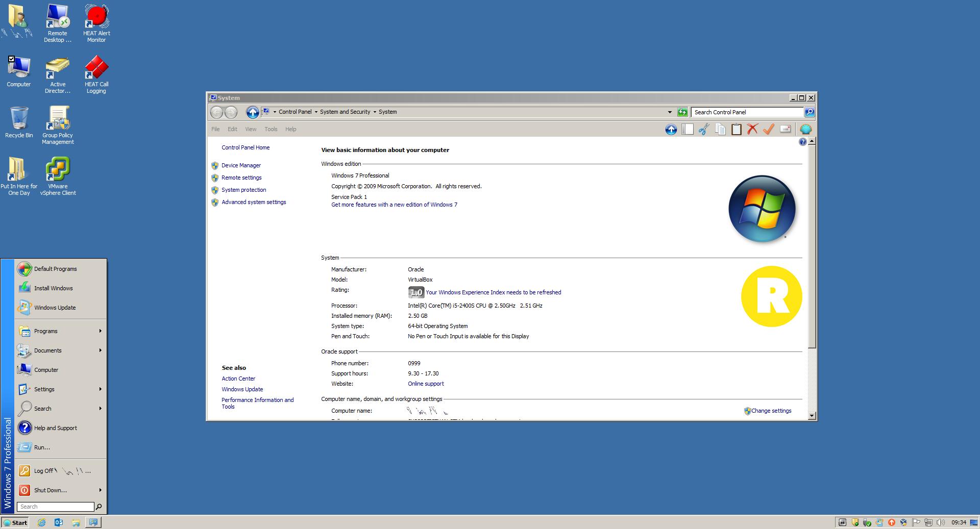Click Help and Support in Start menu

tap(60, 428)
